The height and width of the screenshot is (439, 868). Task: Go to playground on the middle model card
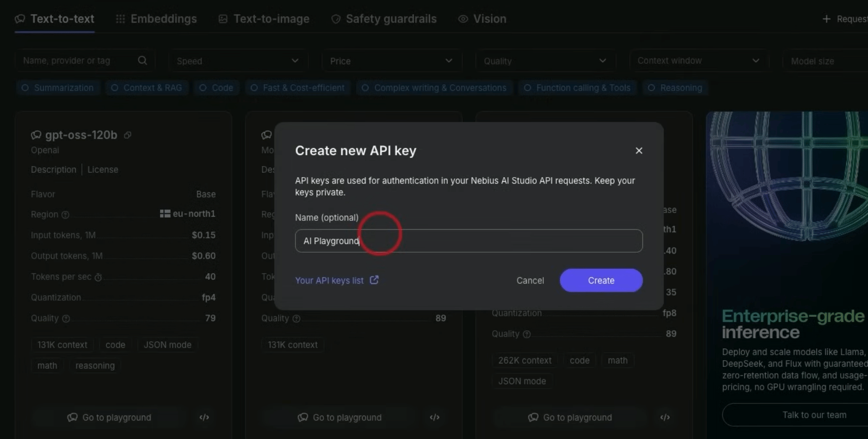click(340, 417)
